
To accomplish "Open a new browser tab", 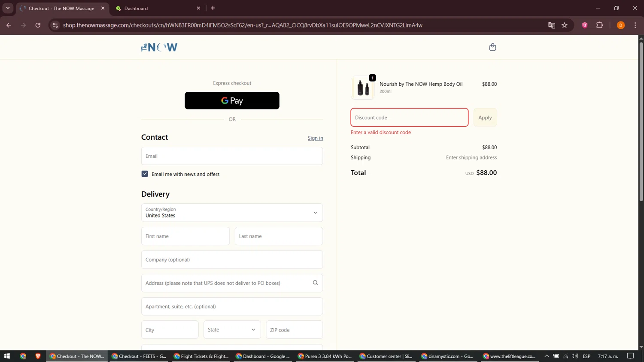I will pos(213,8).
